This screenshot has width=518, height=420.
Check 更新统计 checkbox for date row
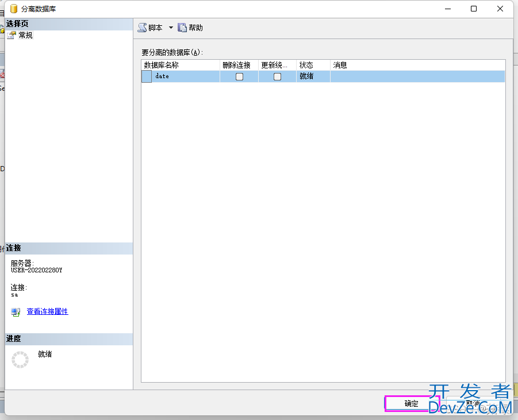coord(277,76)
